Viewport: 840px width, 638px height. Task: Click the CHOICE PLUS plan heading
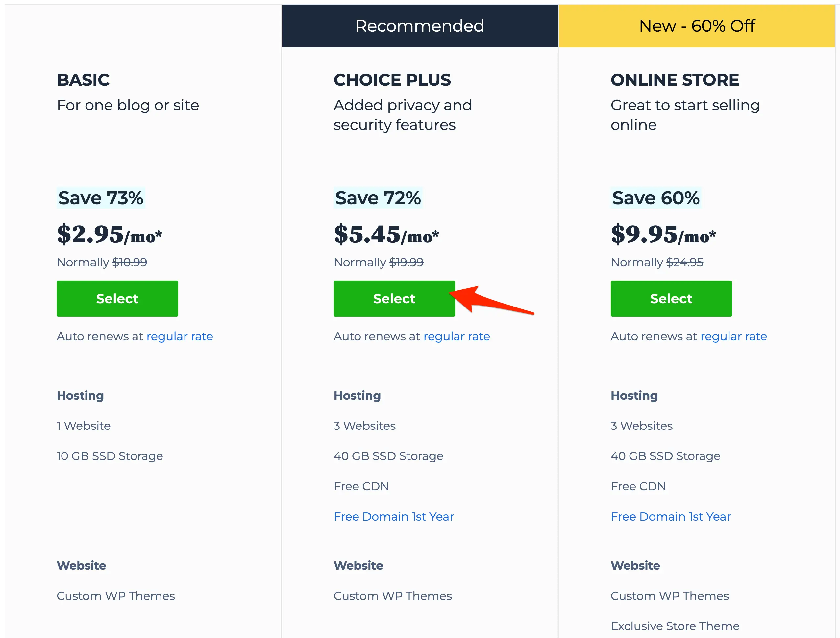392,80
